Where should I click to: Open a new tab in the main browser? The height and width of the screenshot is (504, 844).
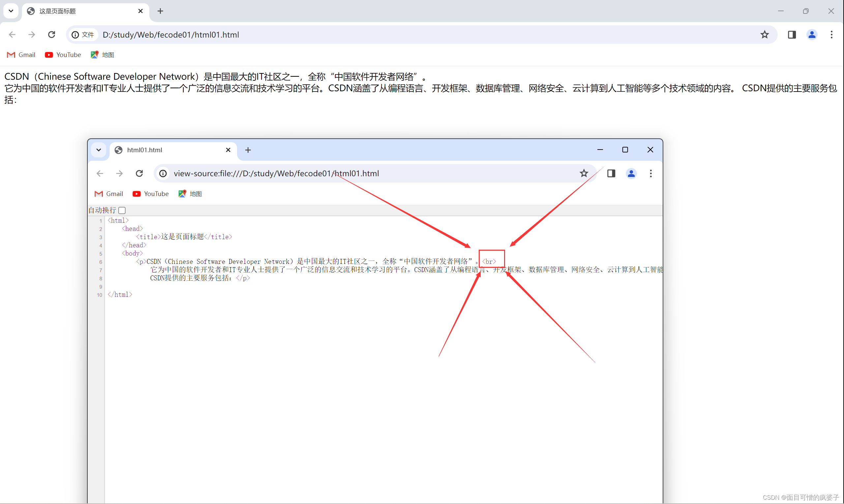(161, 11)
